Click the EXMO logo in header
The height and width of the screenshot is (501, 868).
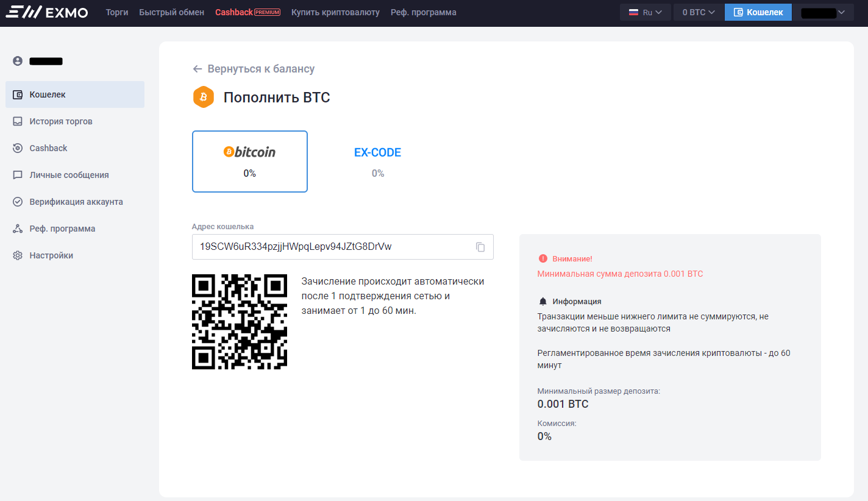47,12
